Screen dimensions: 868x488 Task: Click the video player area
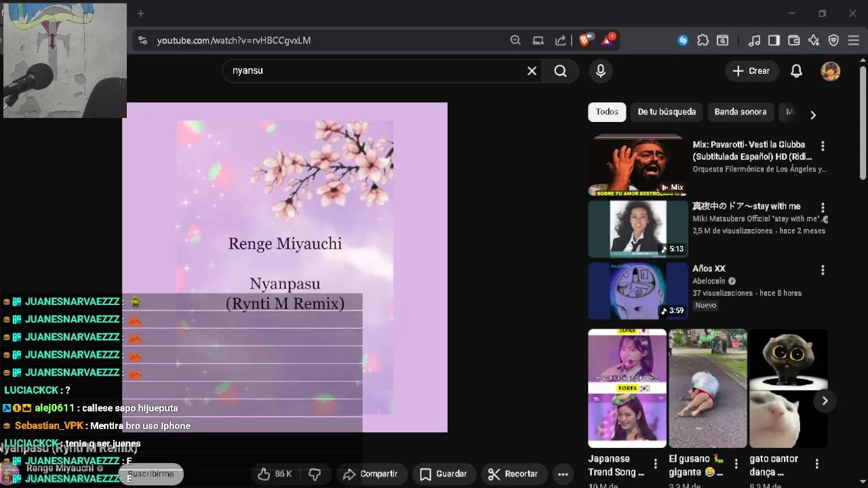tap(285, 267)
